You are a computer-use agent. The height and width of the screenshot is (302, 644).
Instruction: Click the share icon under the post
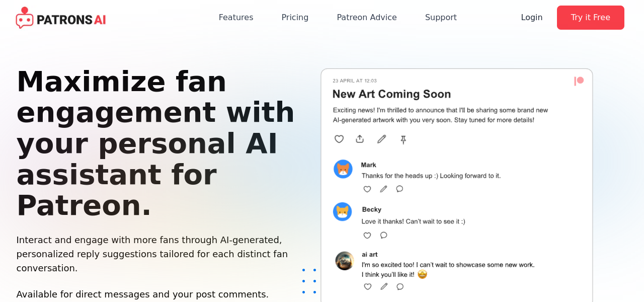pyautogui.click(x=360, y=139)
